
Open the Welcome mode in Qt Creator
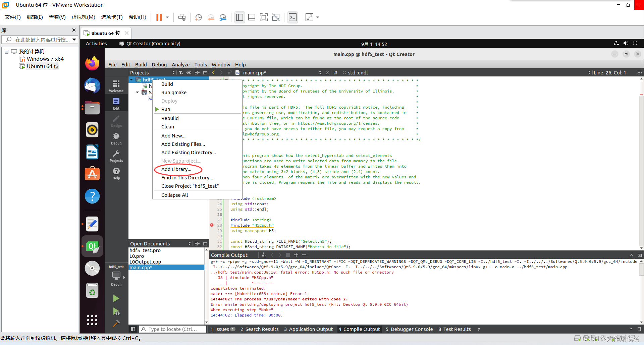(116, 86)
